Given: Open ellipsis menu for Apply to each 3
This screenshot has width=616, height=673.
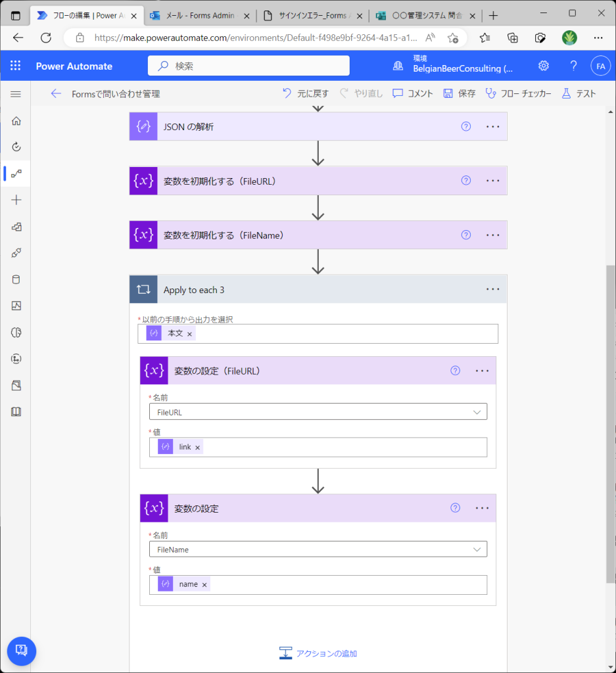Looking at the screenshot, I should click(x=492, y=289).
